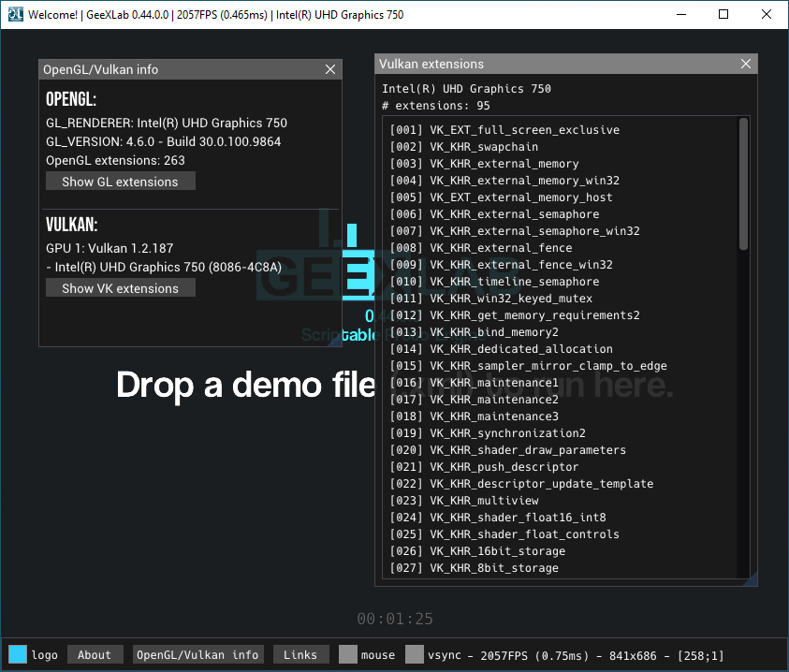This screenshot has height=672, width=789.
Task: Select VK_KHR_shader_float16_int8 row
Action: (x=498, y=518)
